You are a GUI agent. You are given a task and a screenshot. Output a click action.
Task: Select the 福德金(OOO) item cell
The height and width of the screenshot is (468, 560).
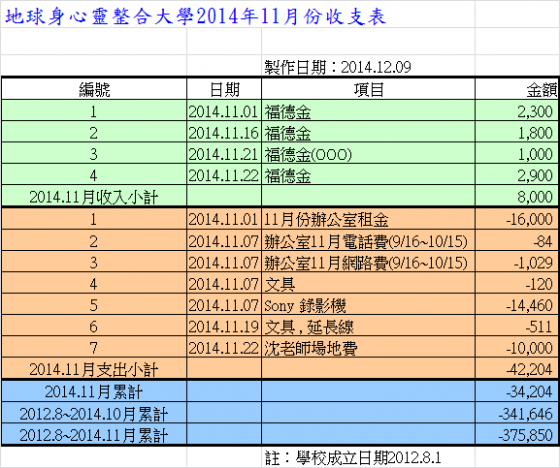[368, 154]
